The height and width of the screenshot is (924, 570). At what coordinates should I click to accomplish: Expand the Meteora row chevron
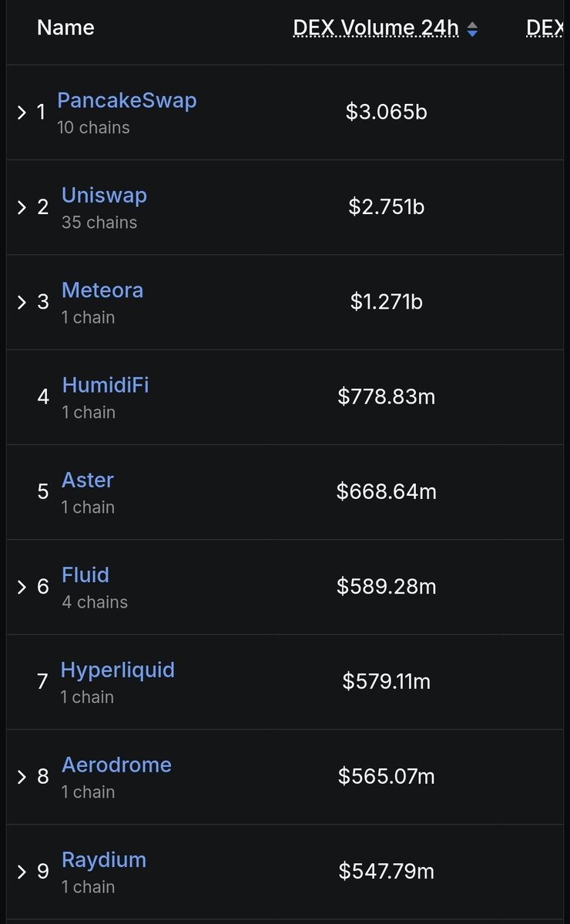(x=22, y=302)
